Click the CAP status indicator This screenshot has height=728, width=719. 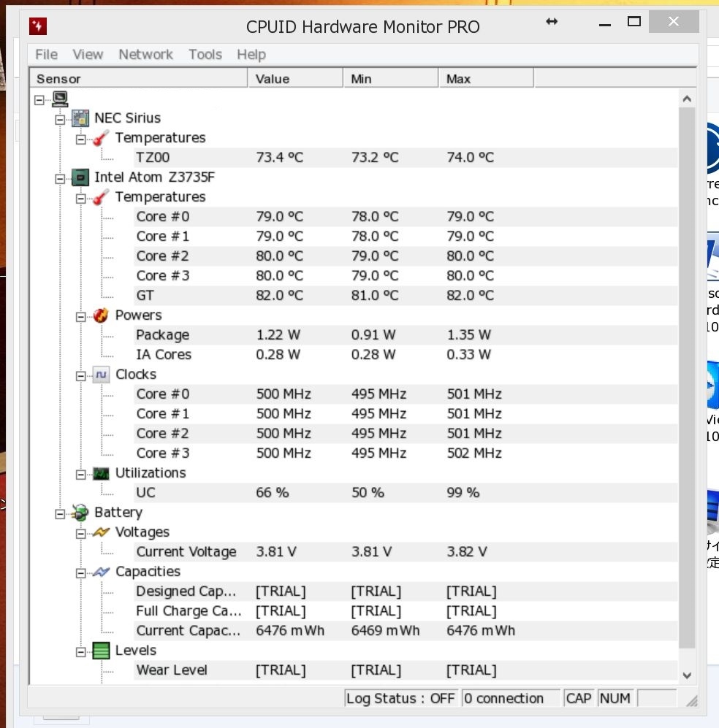(x=578, y=698)
